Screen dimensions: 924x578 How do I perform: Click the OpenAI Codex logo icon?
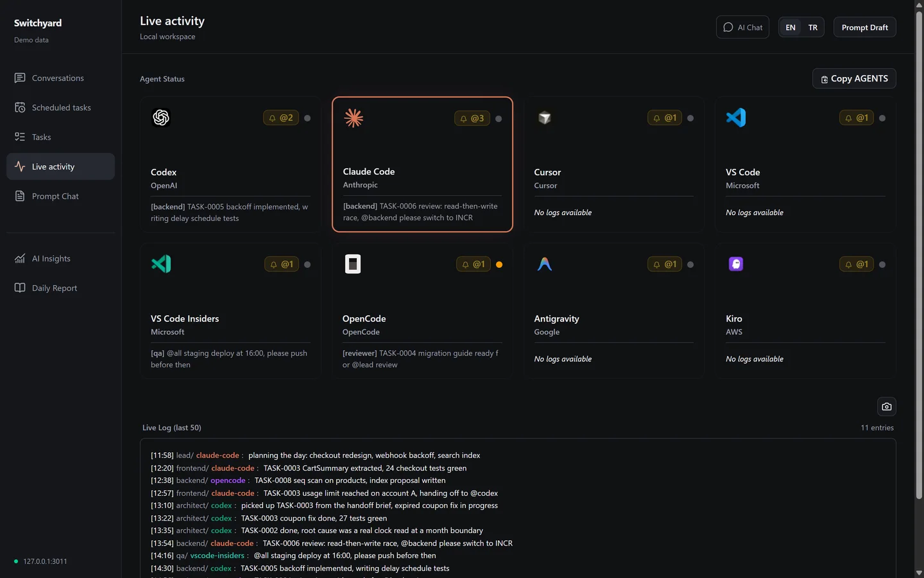[x=161, y=118]
